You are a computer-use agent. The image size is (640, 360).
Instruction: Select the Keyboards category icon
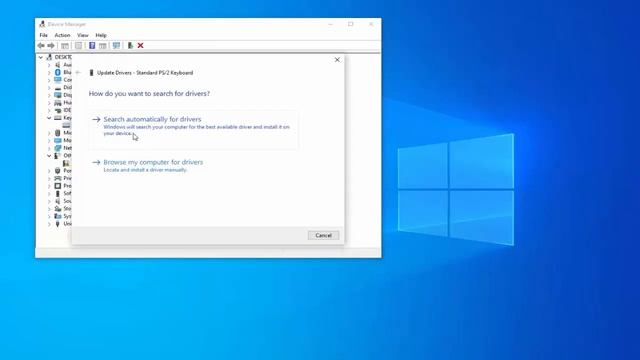pyautogui.click(x=58, y=118)
